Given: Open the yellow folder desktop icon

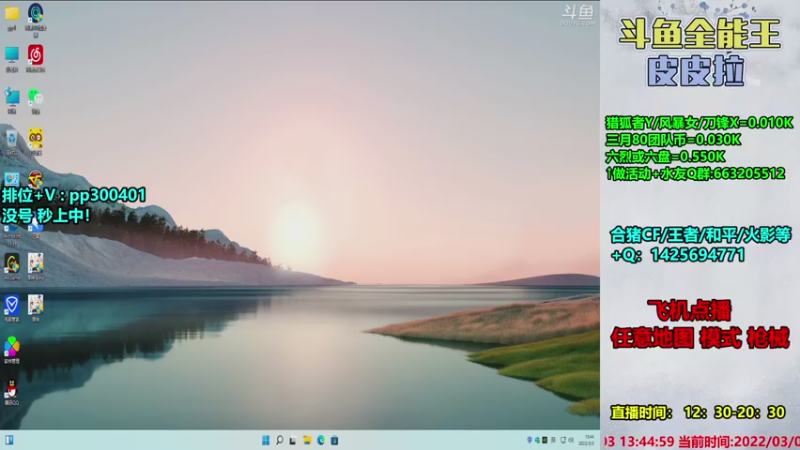Looking at the screenshot, I should point(12,13).
